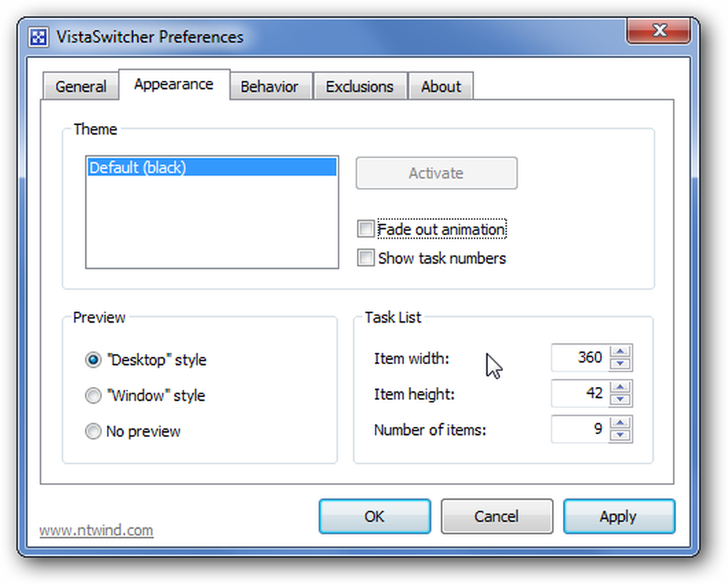Viewport: 728px width, 585px height.
Task: Click the Item width value field
Action: pyautogui.click(x=579, y=358)
